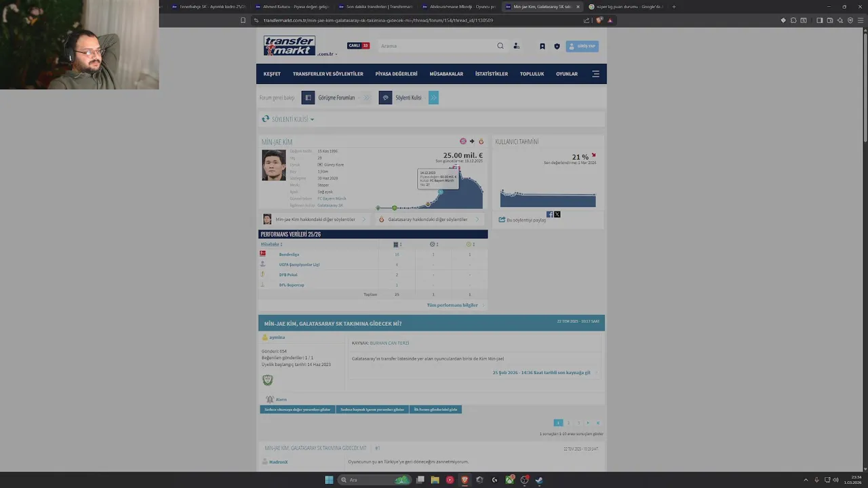
Task: Toggle İlk forum gönderisini gizle
Action: coord(435,409)
